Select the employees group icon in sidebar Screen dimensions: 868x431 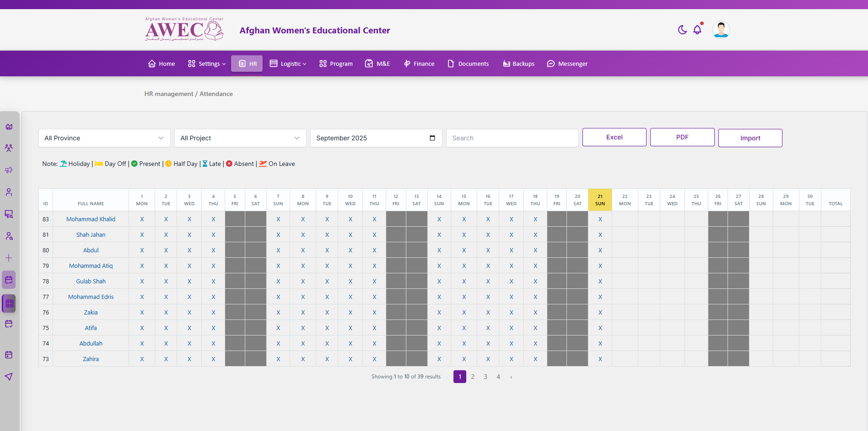9,148
